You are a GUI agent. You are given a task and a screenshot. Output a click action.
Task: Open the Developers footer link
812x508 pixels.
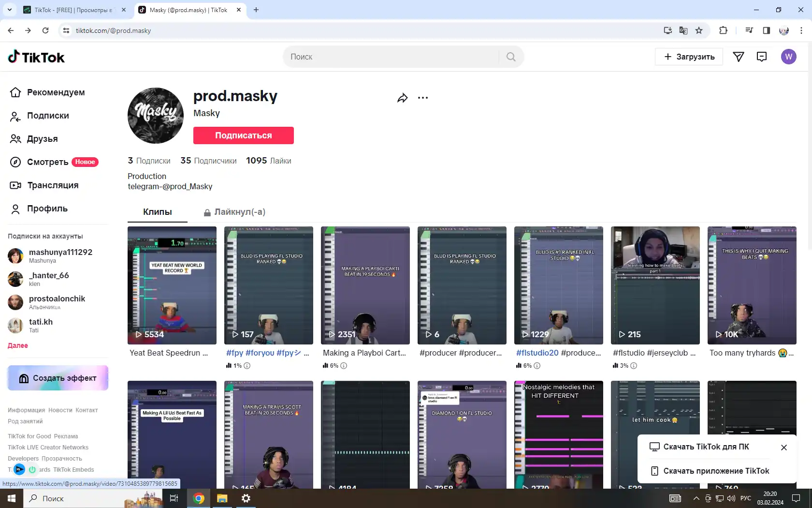(x=23, y=459)
